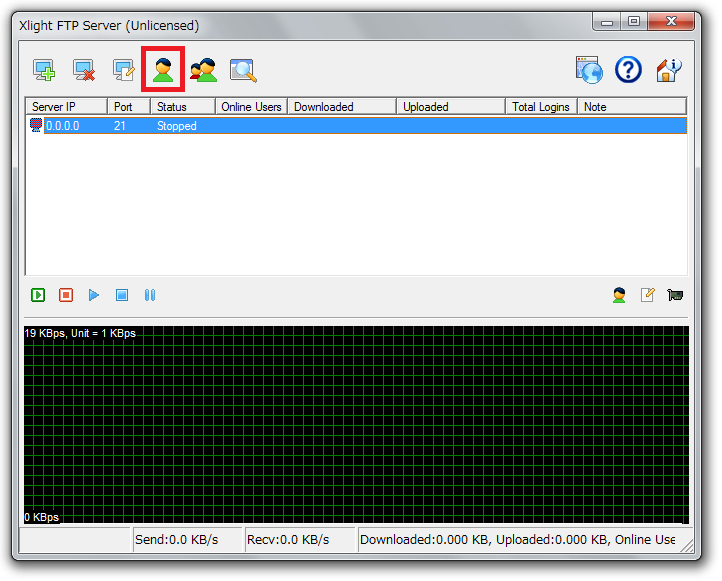Image resolution: width=722 pixels, height=581 pixels.
Task: Sort by the Port column header
Action: tap(129, 107)
